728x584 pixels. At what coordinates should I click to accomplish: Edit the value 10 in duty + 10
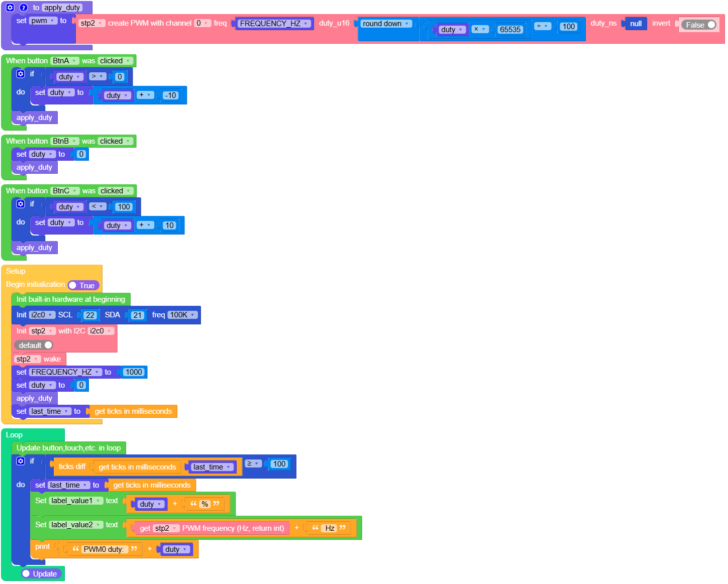(169, 225)
